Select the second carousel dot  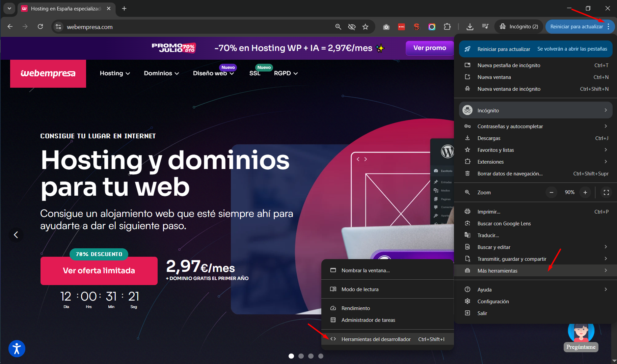coord(301,356)
